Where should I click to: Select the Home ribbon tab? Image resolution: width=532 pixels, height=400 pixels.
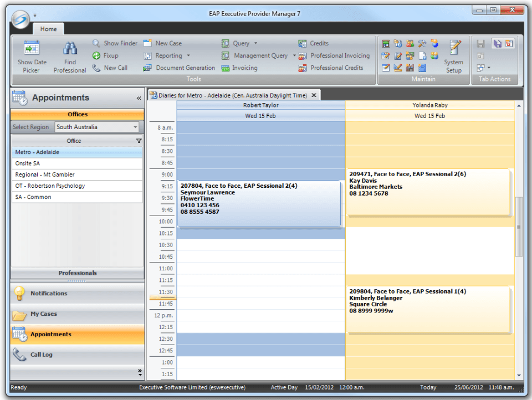pyautogui.click(x=48, y=29)
